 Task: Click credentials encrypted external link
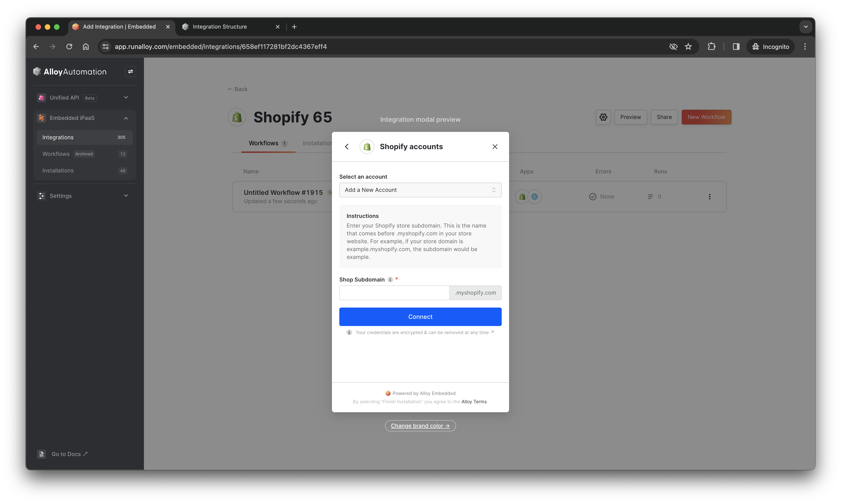click(492, 332)
